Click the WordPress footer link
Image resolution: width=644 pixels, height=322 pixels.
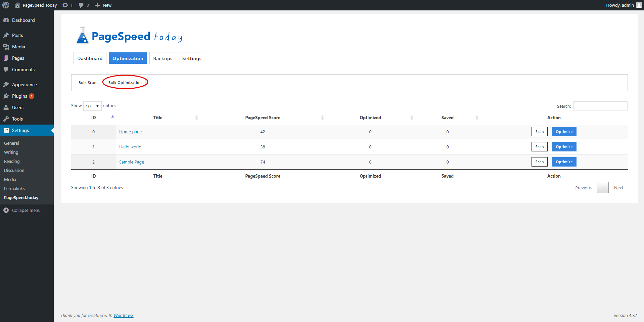(124, 315)
